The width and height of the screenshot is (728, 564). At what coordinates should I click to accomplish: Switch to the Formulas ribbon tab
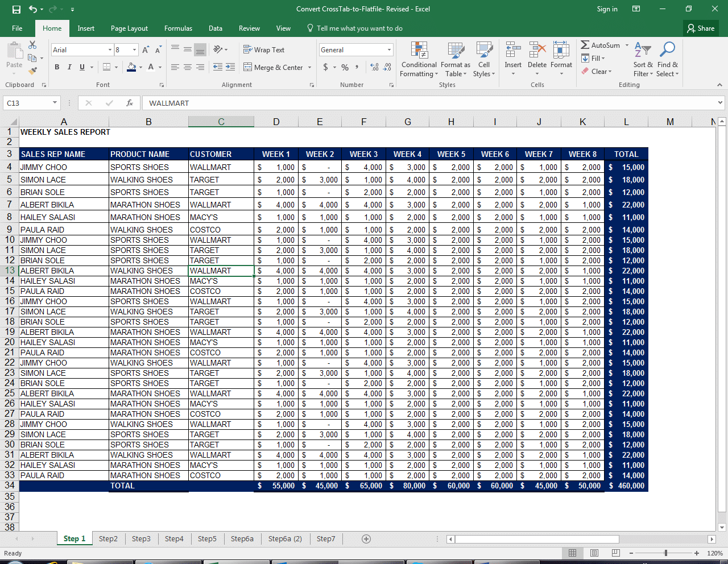coord(178,28)
